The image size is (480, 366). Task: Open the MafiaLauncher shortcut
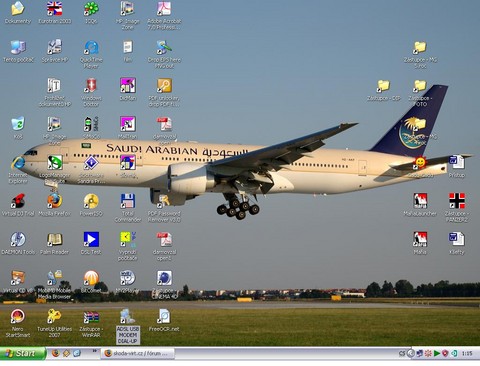click(420, 201)
